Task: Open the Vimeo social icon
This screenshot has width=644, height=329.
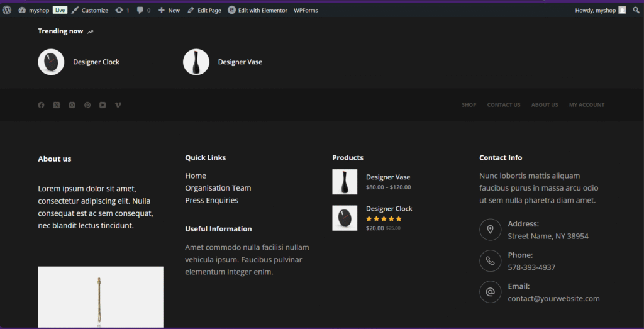Action: (x=118, y=105)
